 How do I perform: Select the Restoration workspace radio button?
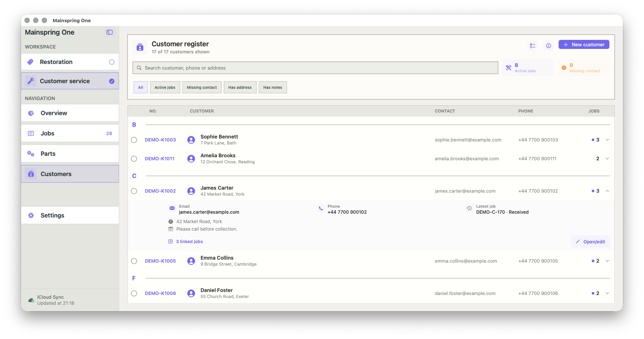pos(112,62)
